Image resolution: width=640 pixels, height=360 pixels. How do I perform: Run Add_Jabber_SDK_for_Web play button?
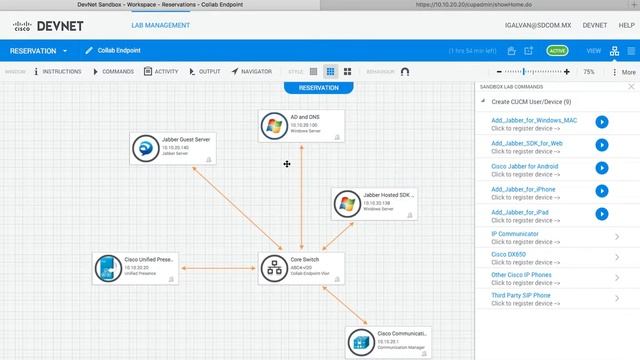(602, 145)
